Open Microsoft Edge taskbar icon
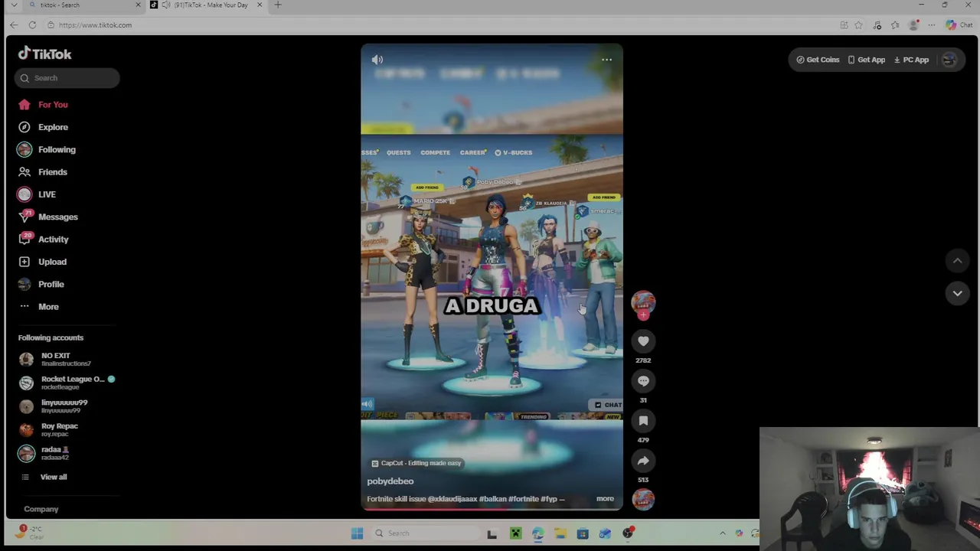The image size is (980, 551). click(537, 533)
